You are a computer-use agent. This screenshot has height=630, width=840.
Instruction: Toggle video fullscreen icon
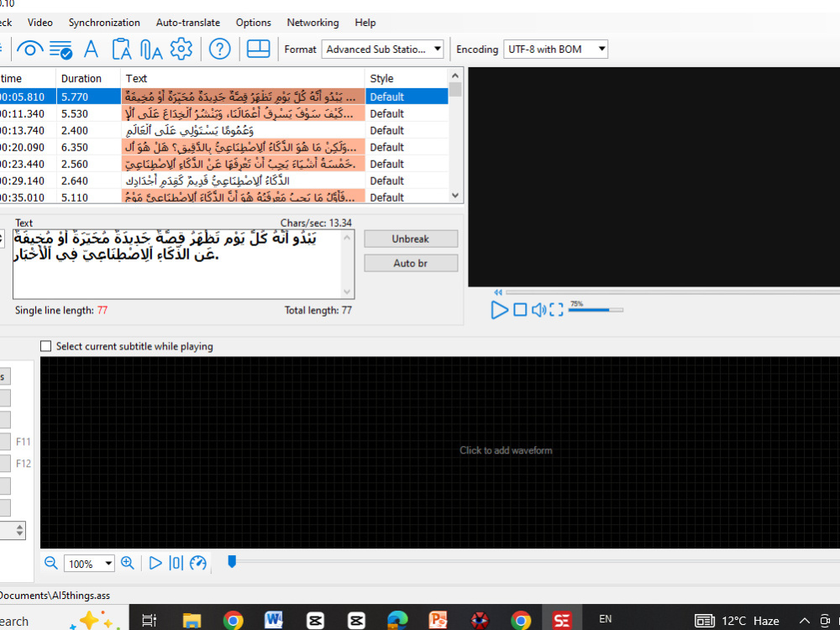pos(556,310)
